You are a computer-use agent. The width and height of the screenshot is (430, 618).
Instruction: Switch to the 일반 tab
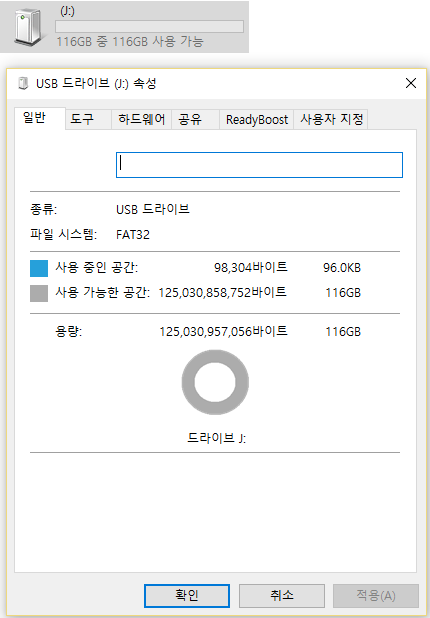click(x=39, y=118)
